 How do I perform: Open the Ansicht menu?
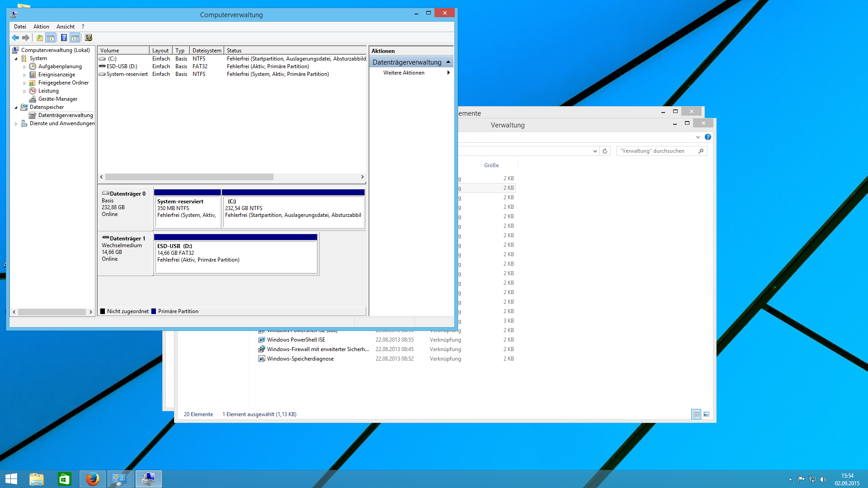point(65,27)
